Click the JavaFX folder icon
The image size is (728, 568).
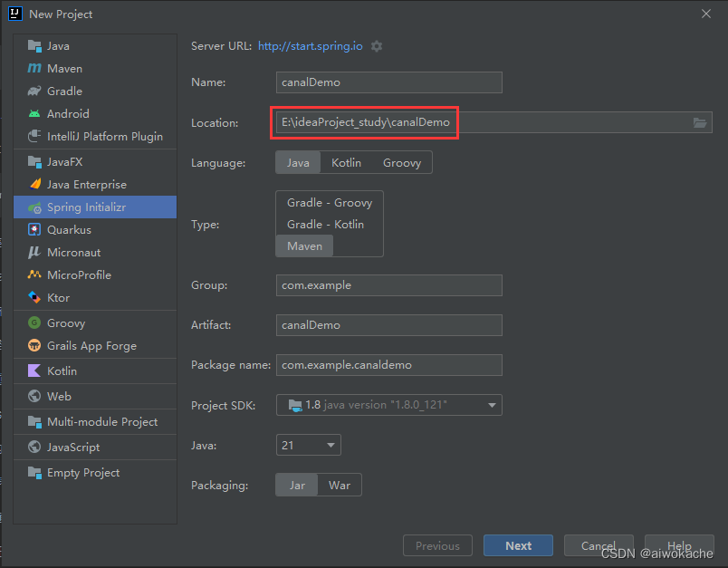coord(34,161)
